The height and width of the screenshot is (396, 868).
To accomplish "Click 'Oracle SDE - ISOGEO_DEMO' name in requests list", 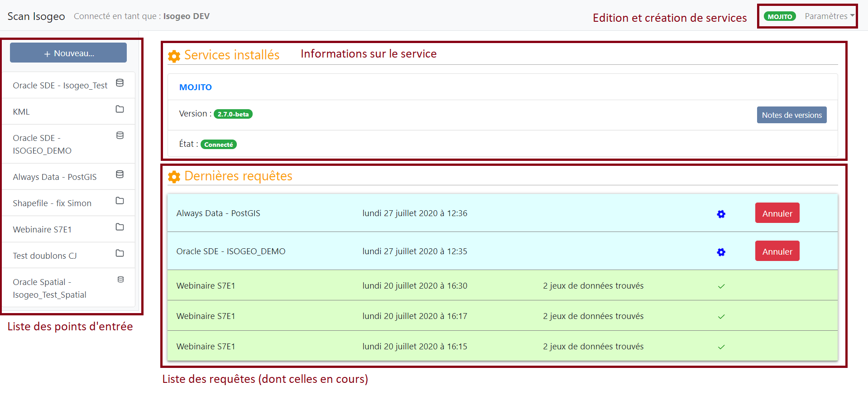I will point(231,251).
